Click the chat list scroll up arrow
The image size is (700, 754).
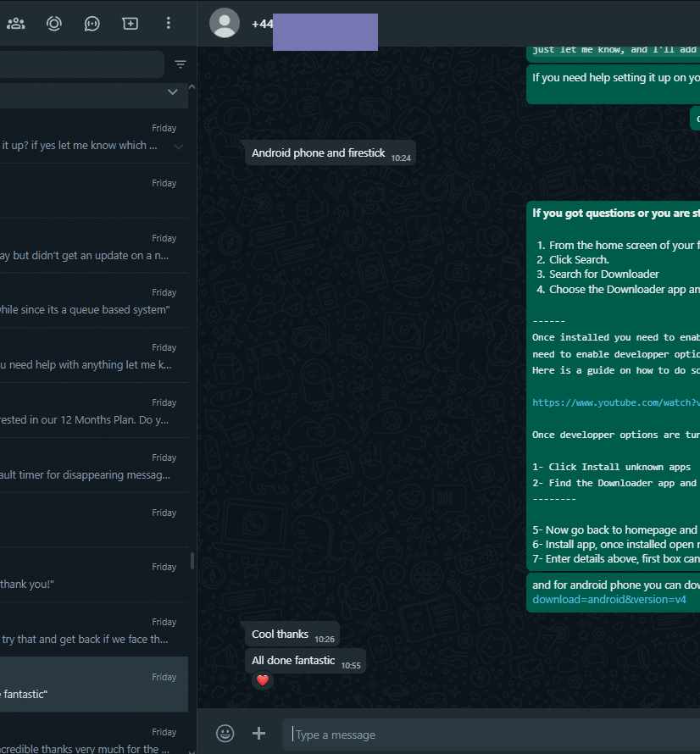click(192, 87)
